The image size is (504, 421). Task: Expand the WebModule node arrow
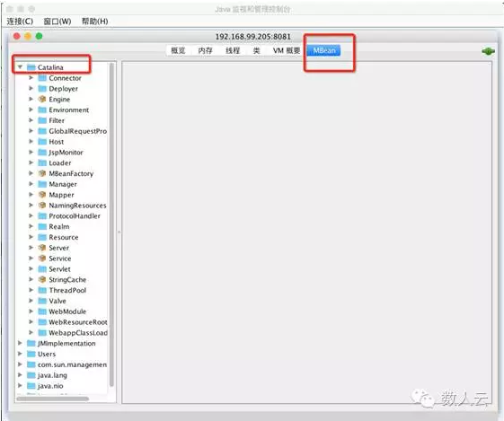(31, 311)
